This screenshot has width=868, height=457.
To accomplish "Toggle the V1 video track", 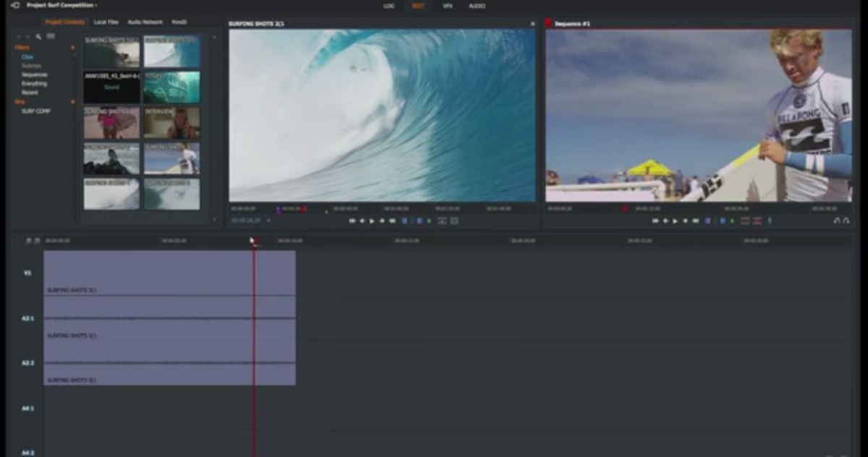I will [27, 273].
